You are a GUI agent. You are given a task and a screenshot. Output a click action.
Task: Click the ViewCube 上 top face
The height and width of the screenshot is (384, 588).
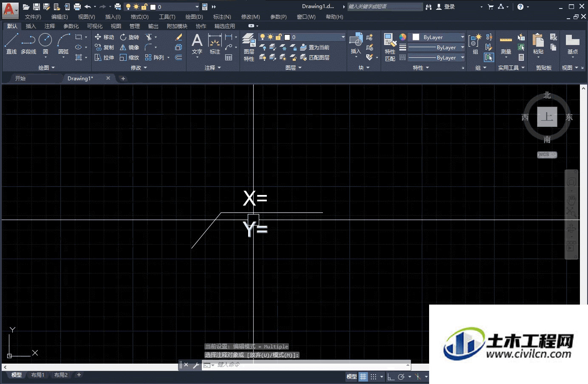[x=547, y=117]
